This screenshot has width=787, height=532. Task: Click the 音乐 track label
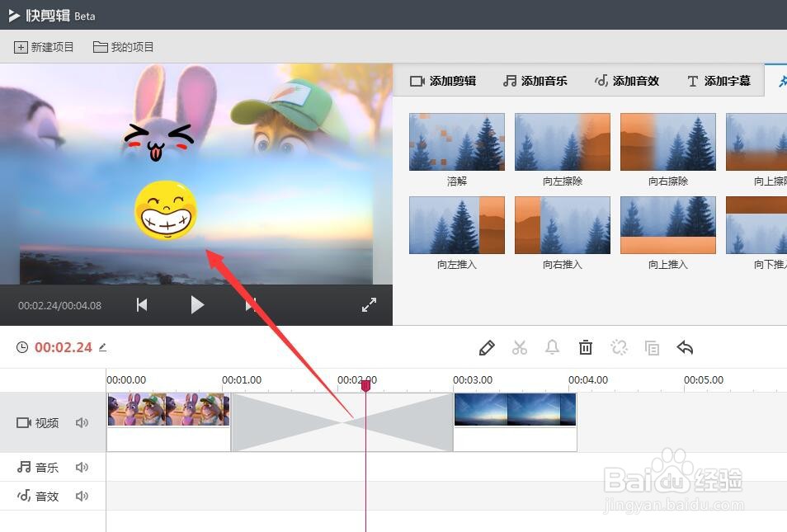(x=47, y=468)
